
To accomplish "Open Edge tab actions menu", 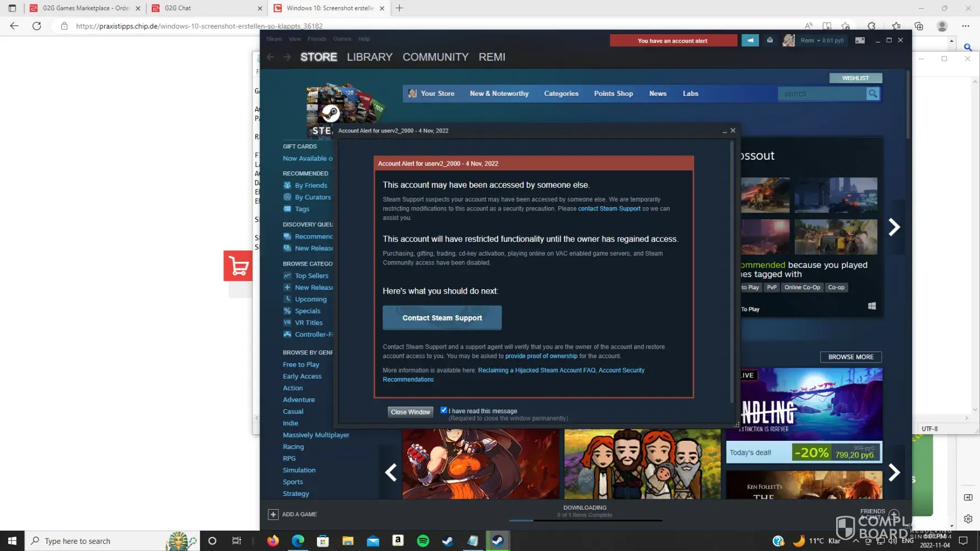I will tap(12, 8).
